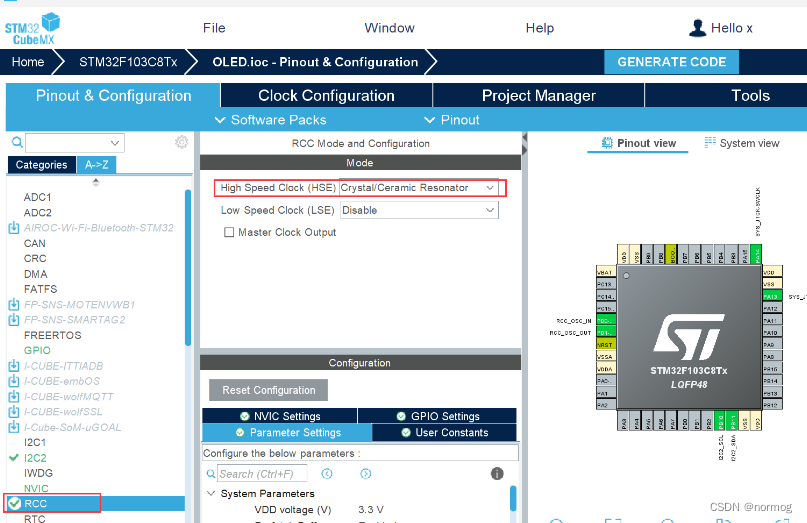807x523 pixels.
Task: Switch to the Tools tab
Action: 751,95
